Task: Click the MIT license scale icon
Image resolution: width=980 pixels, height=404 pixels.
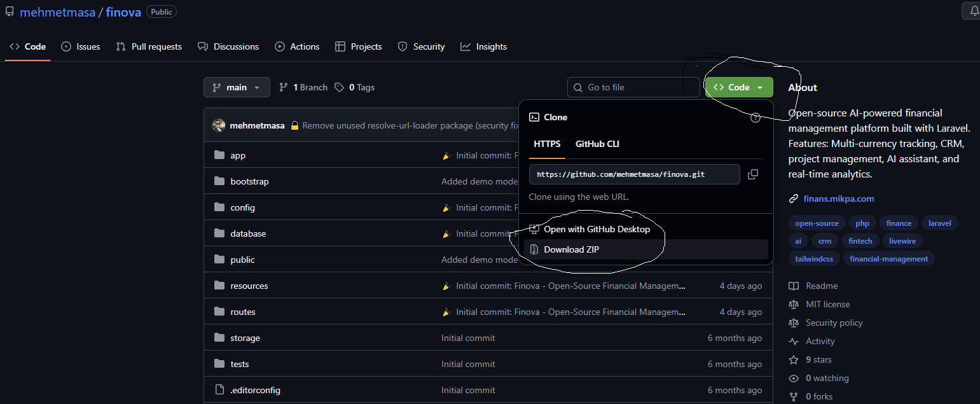Action: coord(794,304)
